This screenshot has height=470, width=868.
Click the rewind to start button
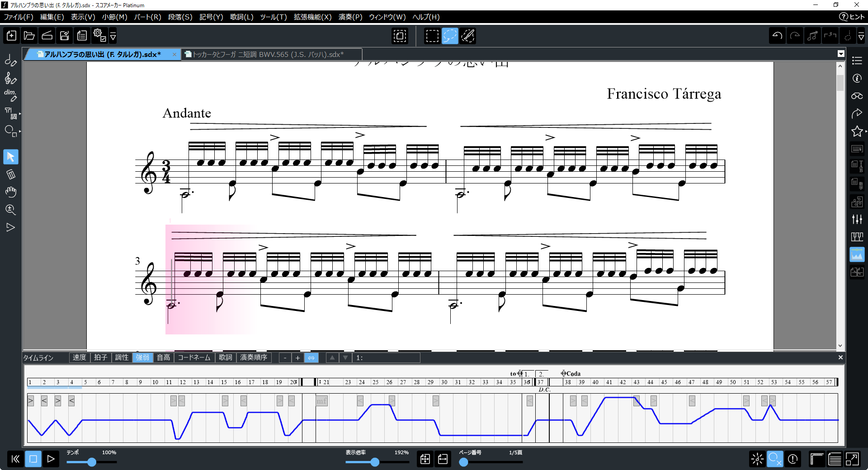[15, 459]
